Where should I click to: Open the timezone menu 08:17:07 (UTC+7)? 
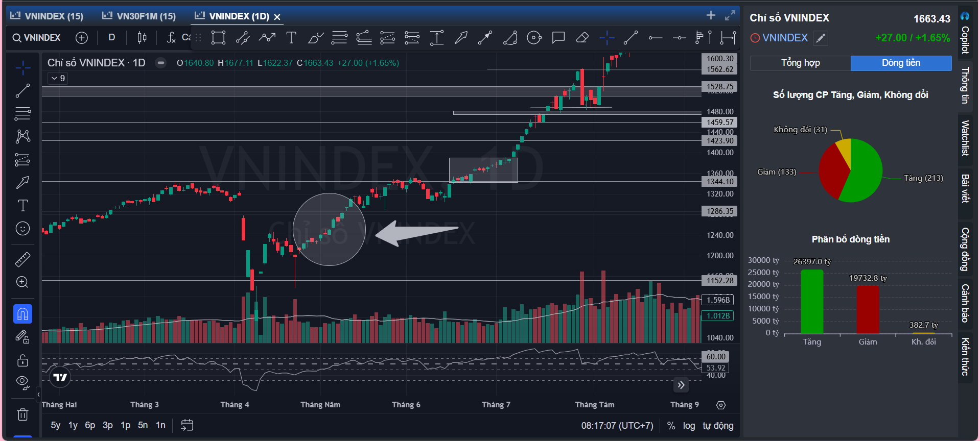pyautogui.click(x=617, y=426)
